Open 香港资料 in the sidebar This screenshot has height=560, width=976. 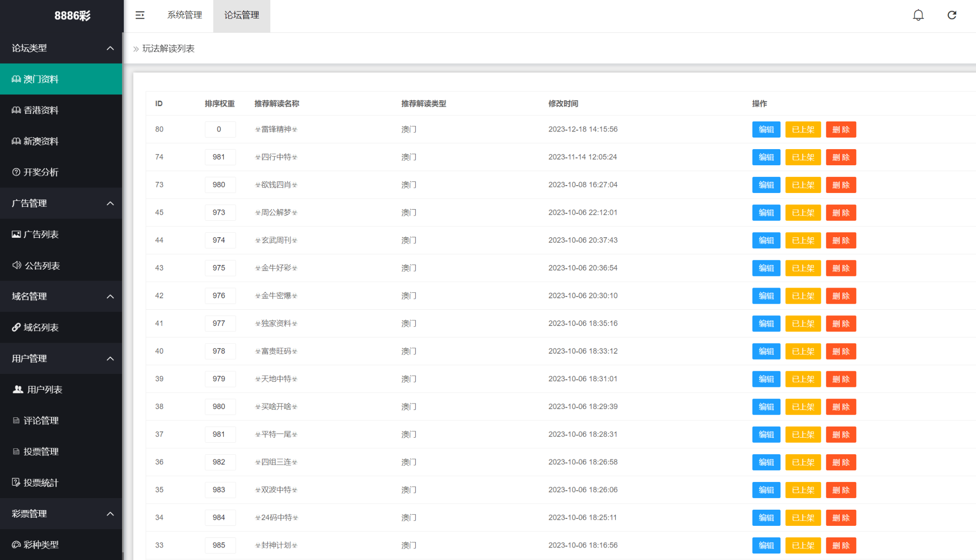tap(41, 110)
